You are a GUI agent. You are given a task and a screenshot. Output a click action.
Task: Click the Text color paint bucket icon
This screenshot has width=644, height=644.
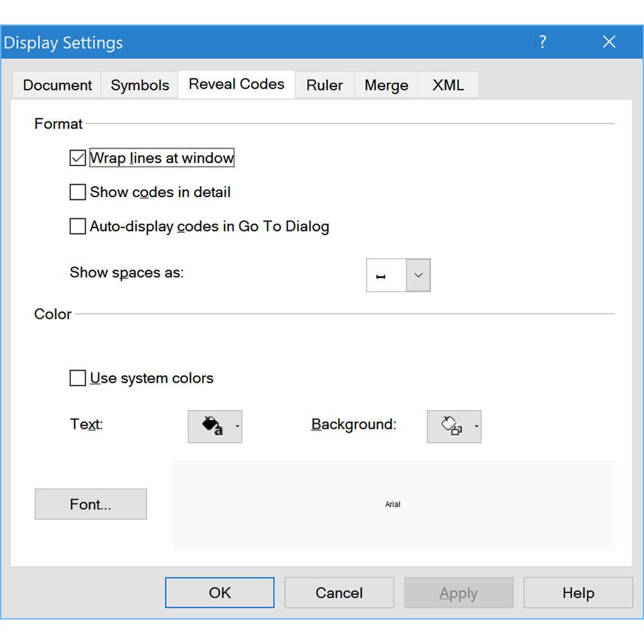tap(211, 426)
